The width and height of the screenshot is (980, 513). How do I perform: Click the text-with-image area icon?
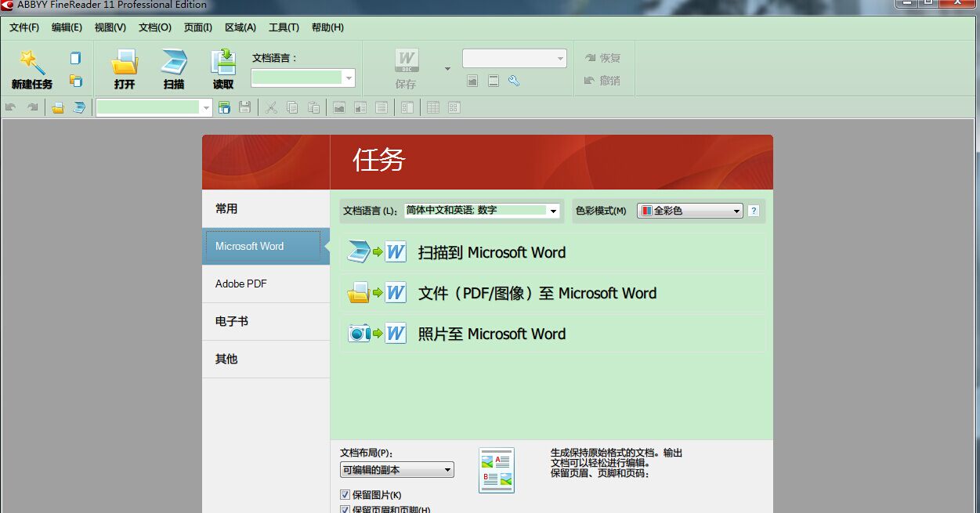(x=360, y=107)
